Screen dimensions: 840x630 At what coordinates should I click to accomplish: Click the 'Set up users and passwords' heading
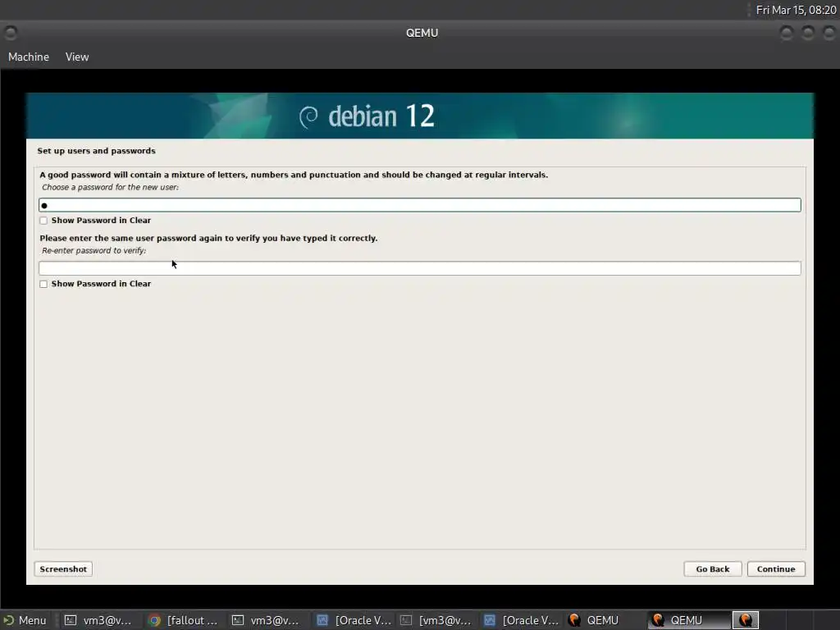click(97, 151)
